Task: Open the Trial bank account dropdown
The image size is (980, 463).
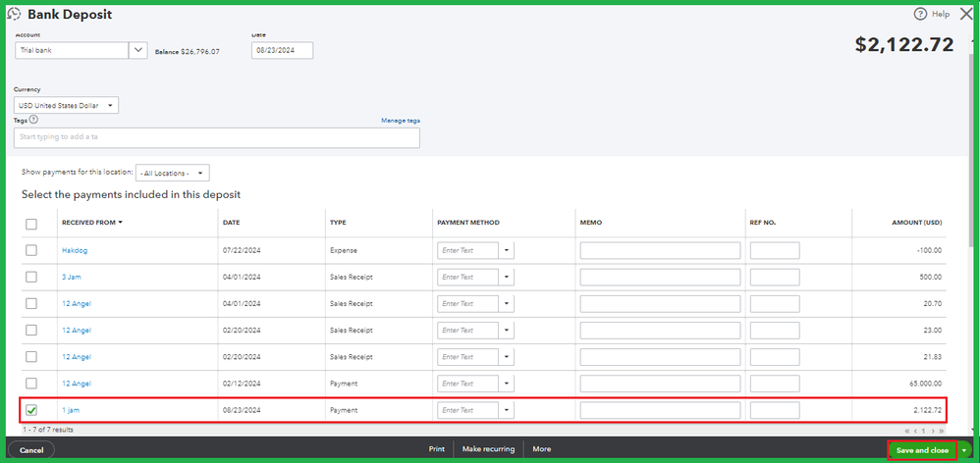Action: point(138,51)
